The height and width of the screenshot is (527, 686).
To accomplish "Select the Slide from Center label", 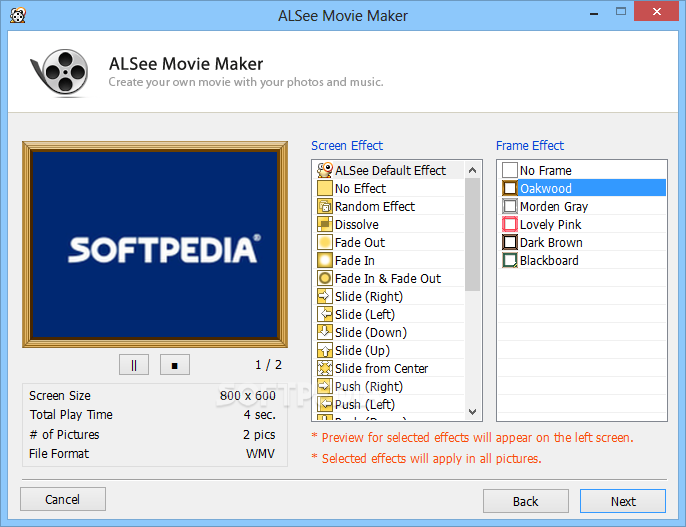I will tap(382, 368).
